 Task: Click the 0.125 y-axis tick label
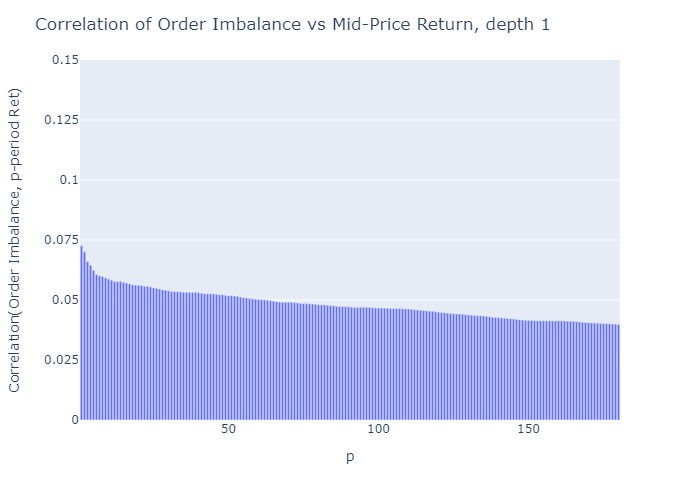coord(61,120)
